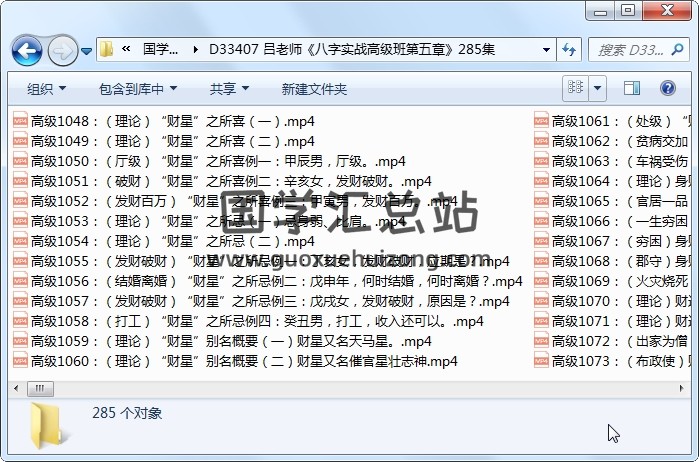699x462 pixels.
Task: Select MP4 icon of 高级1052
Action: coord(20,201)
